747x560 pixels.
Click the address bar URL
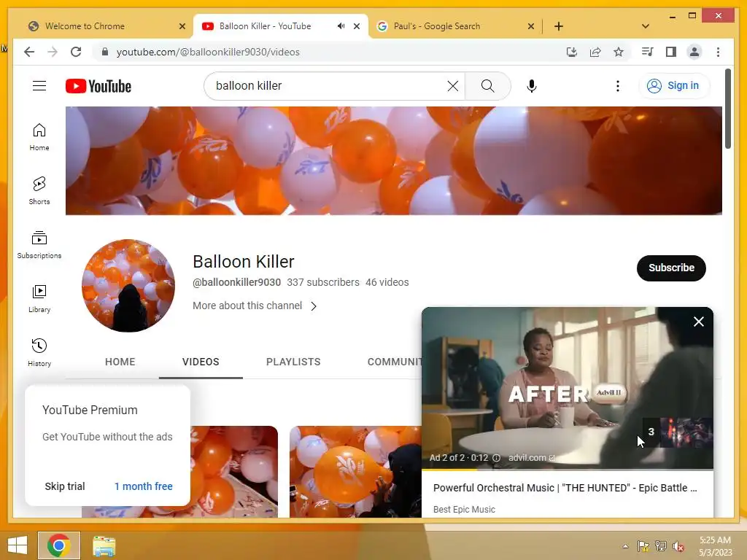coord(208,52)
